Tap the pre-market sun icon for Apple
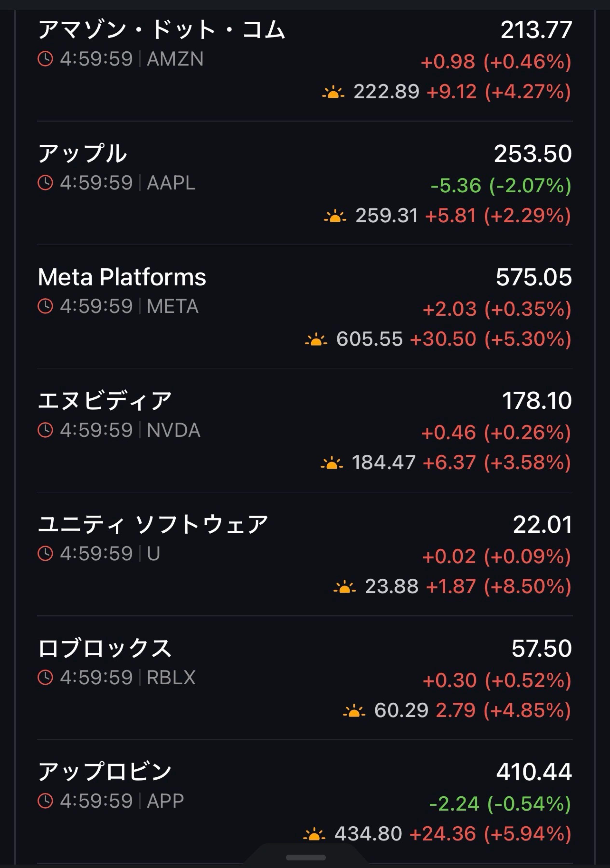Screen dimensions: 610x868 (335, 216)
